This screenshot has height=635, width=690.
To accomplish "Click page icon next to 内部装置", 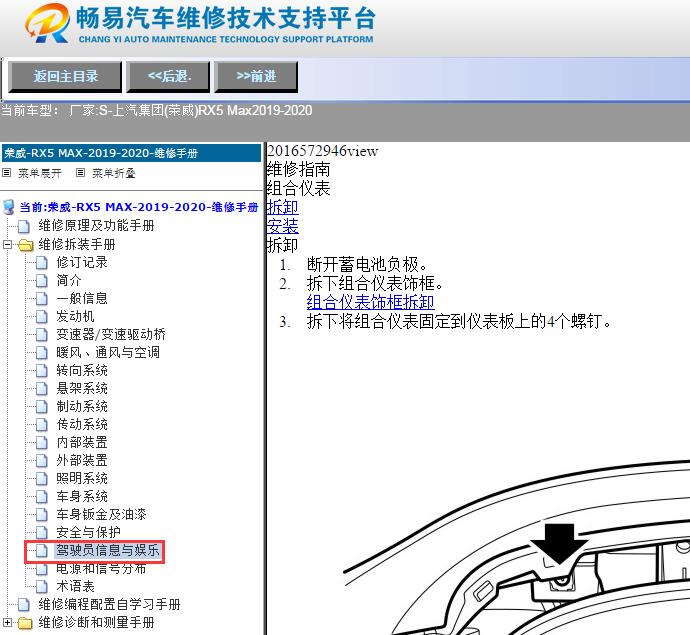I will pos(42,443).
